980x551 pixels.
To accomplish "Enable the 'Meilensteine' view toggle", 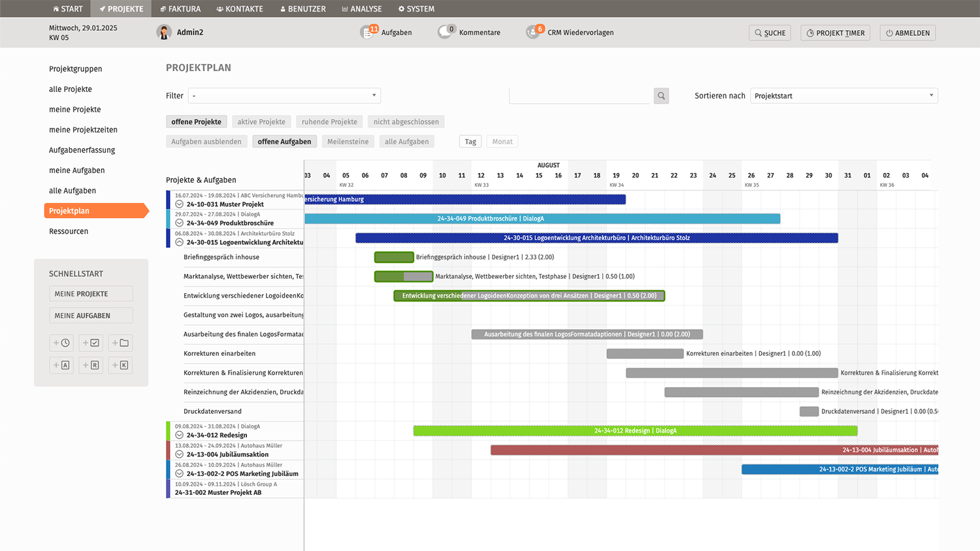I will [348, 142].
